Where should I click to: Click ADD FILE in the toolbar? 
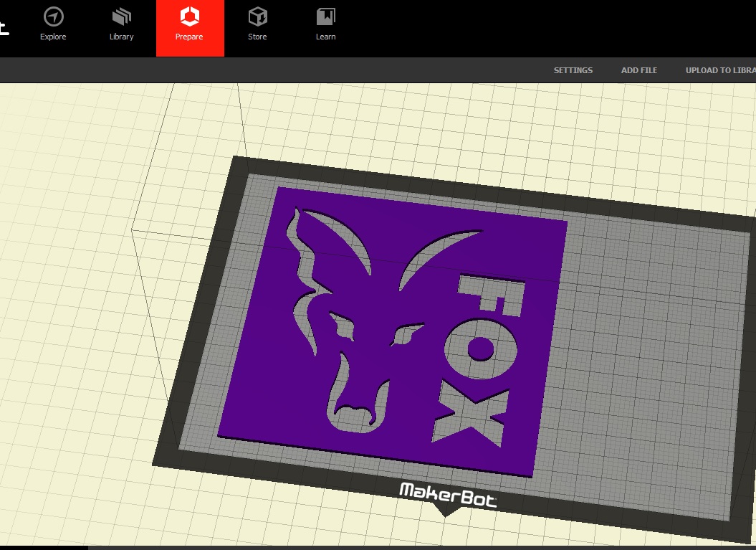click(x=639, y=70)
